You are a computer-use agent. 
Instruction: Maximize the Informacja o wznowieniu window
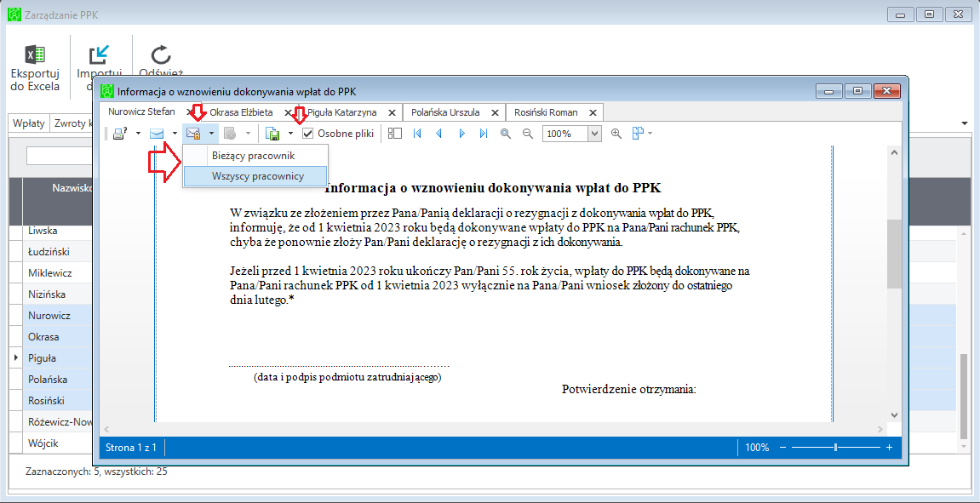tap(857, 91)
